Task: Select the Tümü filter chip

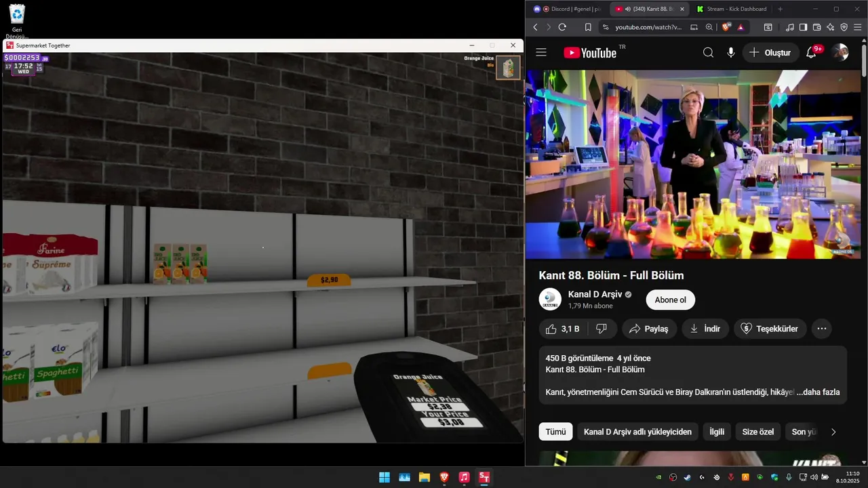Action: click(x=555, y=432)
